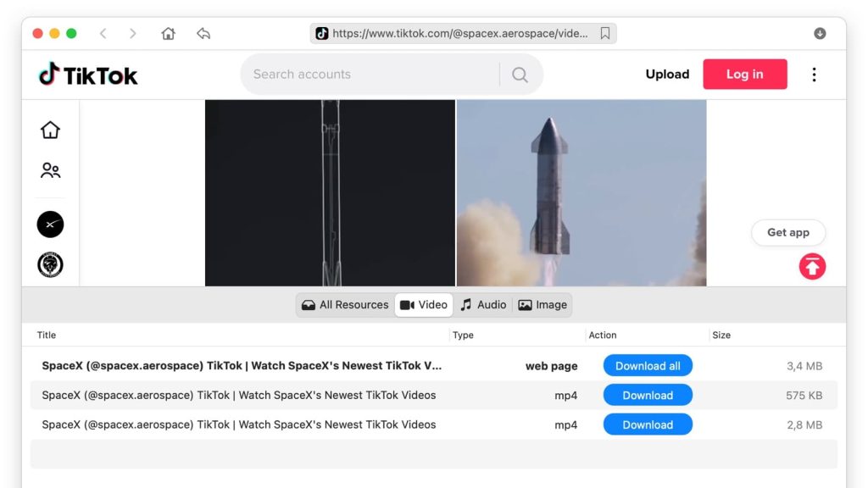Click the Get app button
Image resolution: width=868 pixels, height=488 pixels.
(787, 233)
